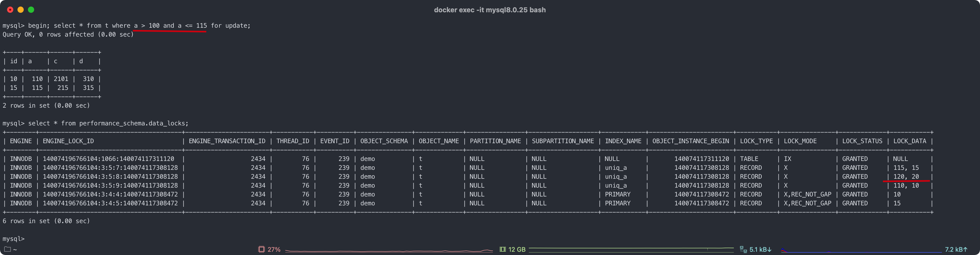The image size is (980, 255).
Task: Click the first X,REC_NOT_GAP lock mode cell
Action: click(807, 194)
